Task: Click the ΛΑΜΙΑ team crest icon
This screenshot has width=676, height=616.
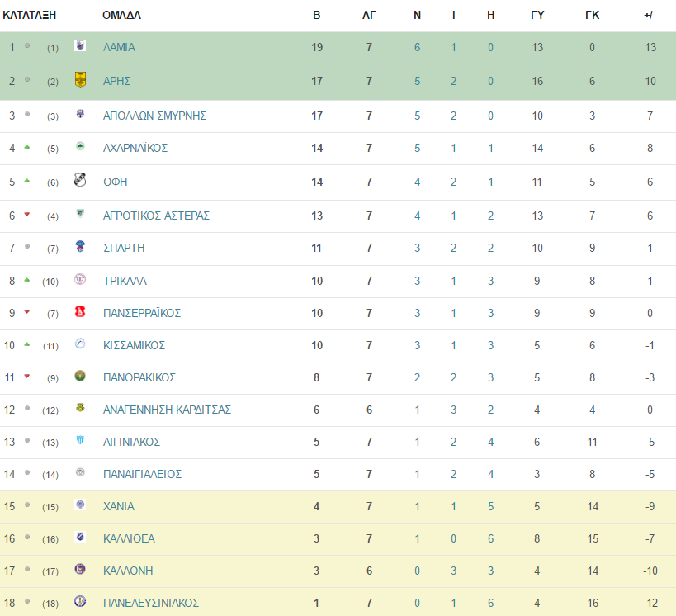Action: pyautogui.click(x=80, y=45)
